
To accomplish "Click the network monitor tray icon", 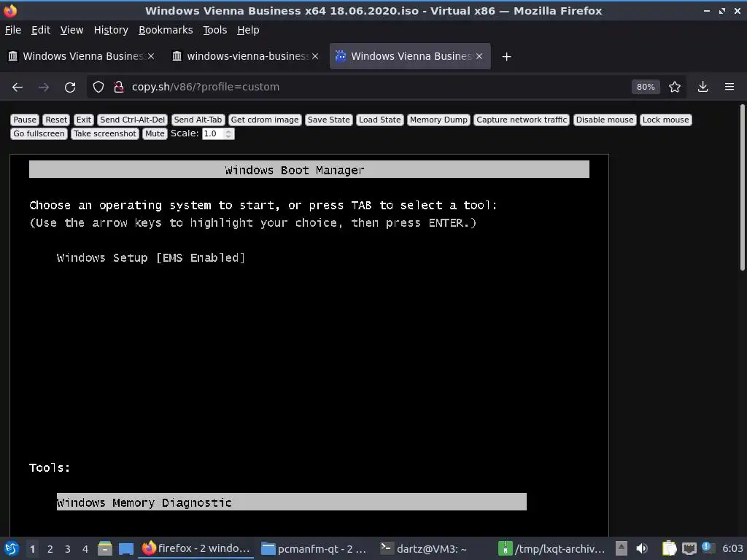I will click(x=689, y=549).
